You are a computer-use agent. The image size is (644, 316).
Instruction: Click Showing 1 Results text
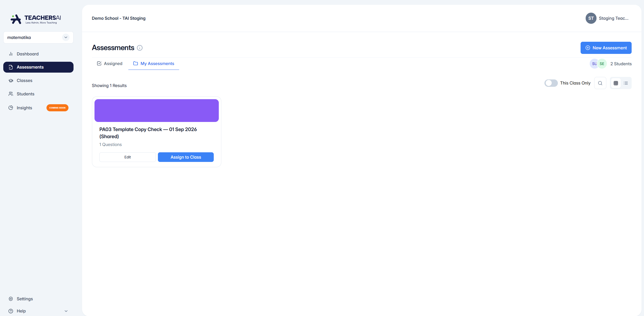tap(109, 86)
